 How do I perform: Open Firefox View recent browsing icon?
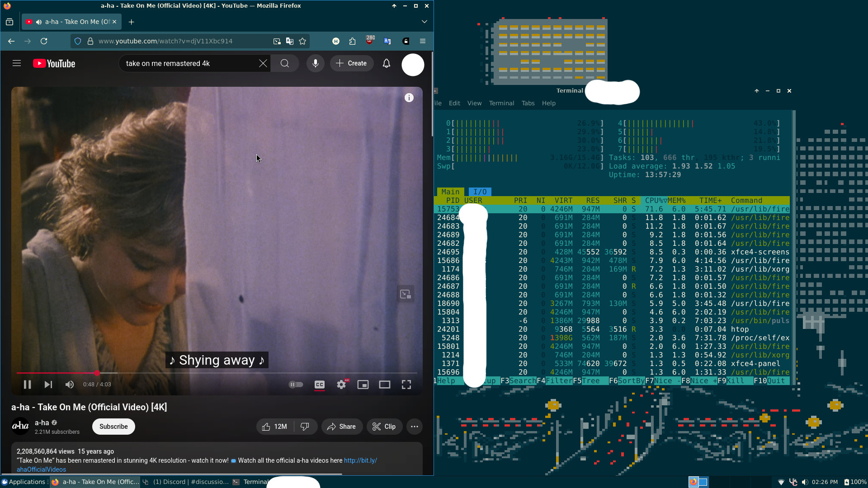[9, 22]
